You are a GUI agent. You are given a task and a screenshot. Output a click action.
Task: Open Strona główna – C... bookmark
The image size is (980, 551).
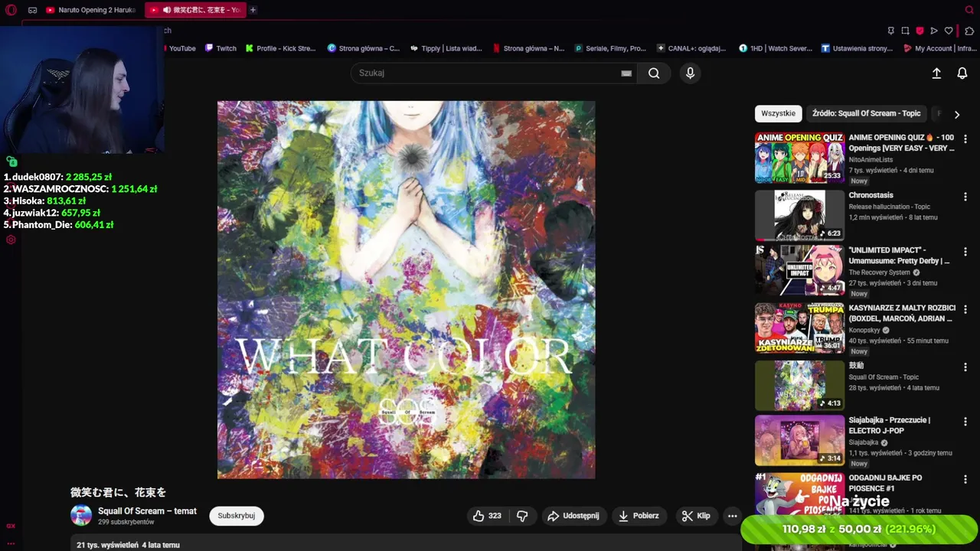click(364, 48)
